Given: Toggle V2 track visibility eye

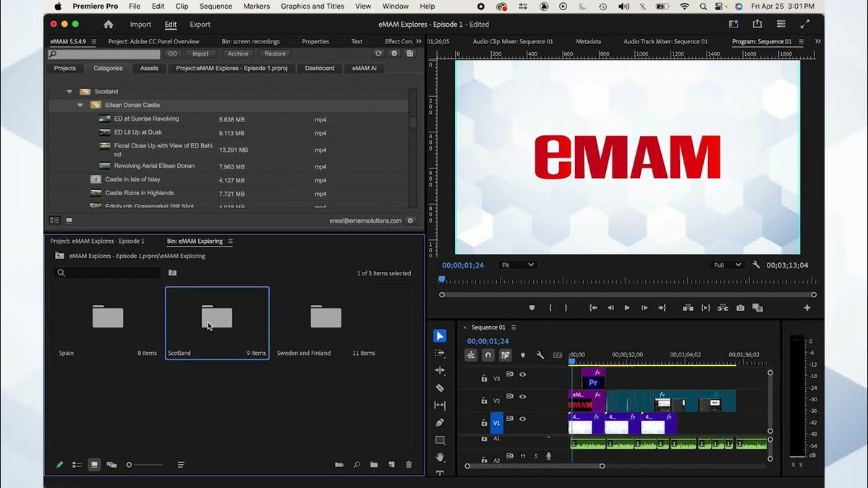Looking at the screenshot, I should (522, 396).
